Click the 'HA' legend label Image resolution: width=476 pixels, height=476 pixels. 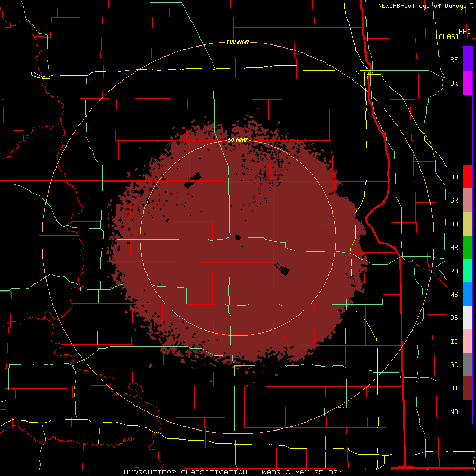click(454, 177)
